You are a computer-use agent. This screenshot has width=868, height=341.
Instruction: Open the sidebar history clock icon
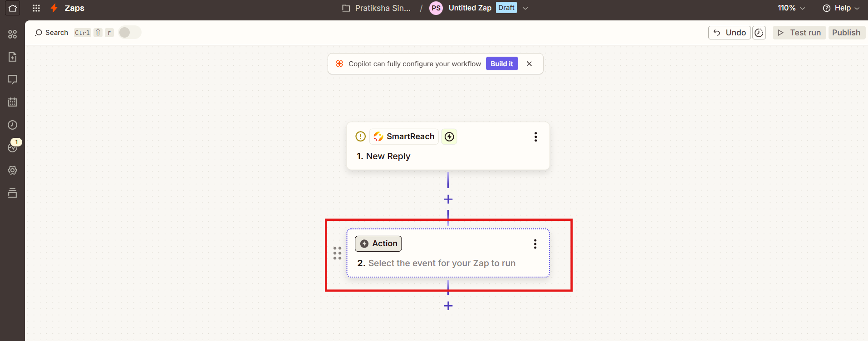pos(13,125)
